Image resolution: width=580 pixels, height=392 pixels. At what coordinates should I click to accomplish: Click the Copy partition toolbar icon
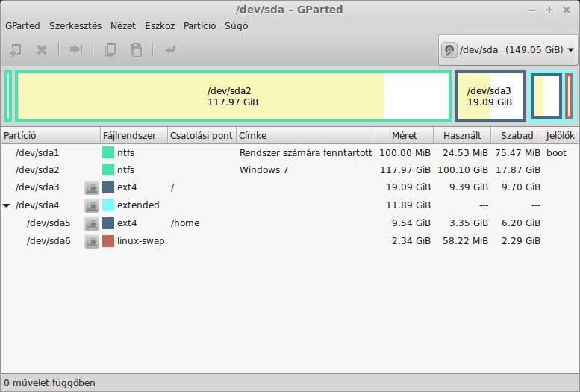pyautogui.click(x=110, y=49)
